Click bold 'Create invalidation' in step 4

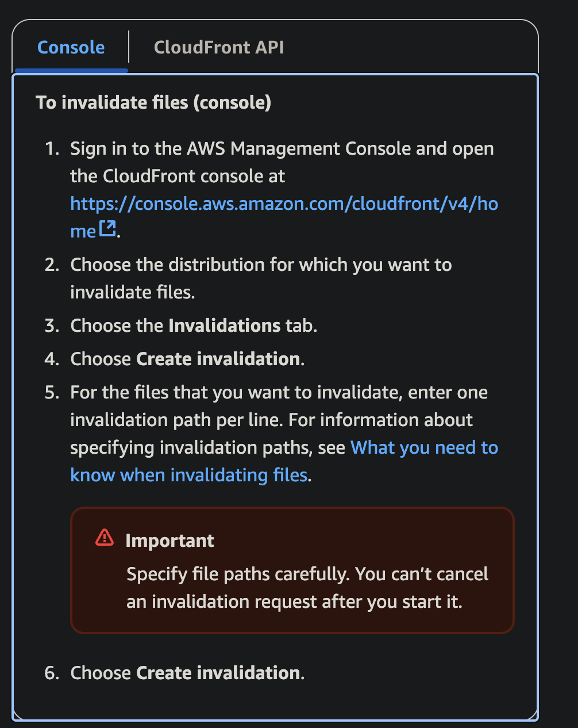point(218,359)
